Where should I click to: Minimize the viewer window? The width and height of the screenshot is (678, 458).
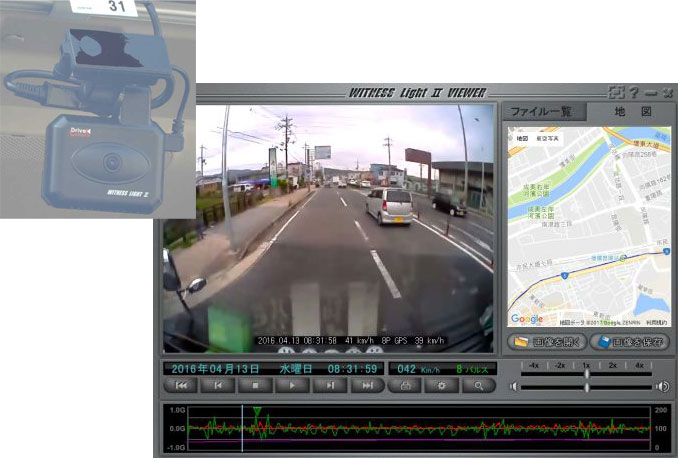[651, 93]
